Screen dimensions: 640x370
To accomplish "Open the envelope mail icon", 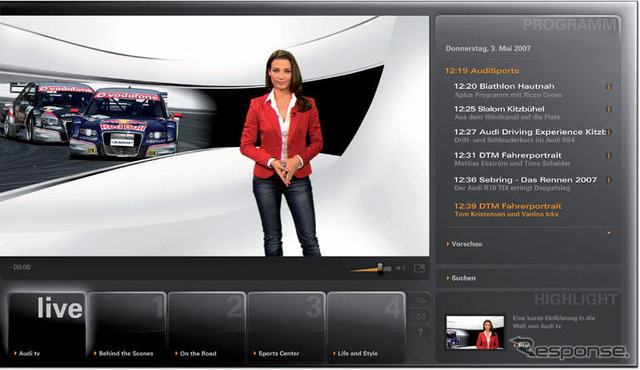I will pos(420,316).
